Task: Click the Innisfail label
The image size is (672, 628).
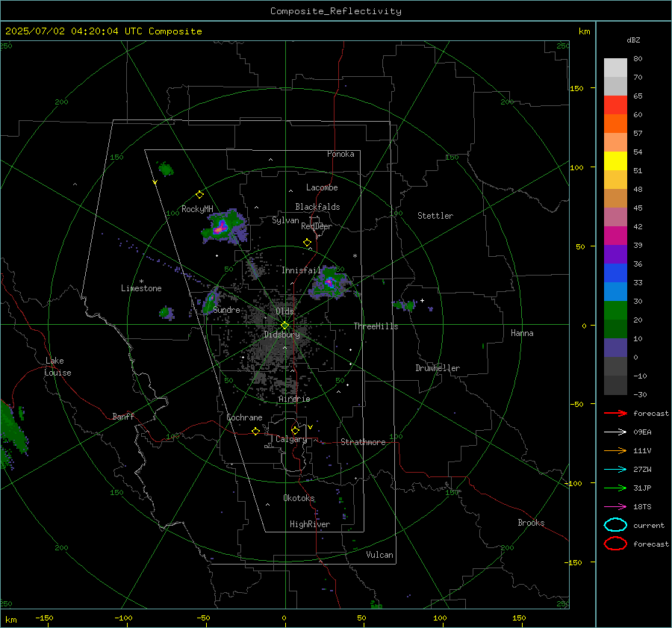Action: click(x=301, y=270)
